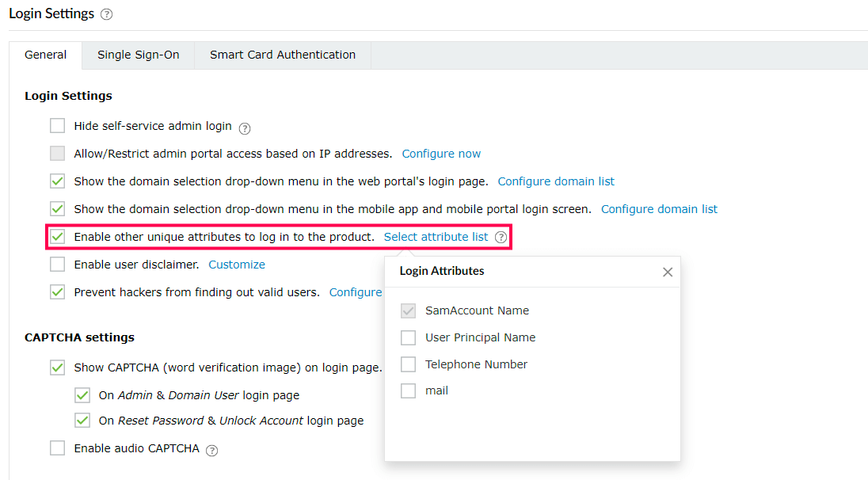Viewport: 868px width, 480px height.
Task: Tick the mail login attribute checkbox
Action: (408, 391)
